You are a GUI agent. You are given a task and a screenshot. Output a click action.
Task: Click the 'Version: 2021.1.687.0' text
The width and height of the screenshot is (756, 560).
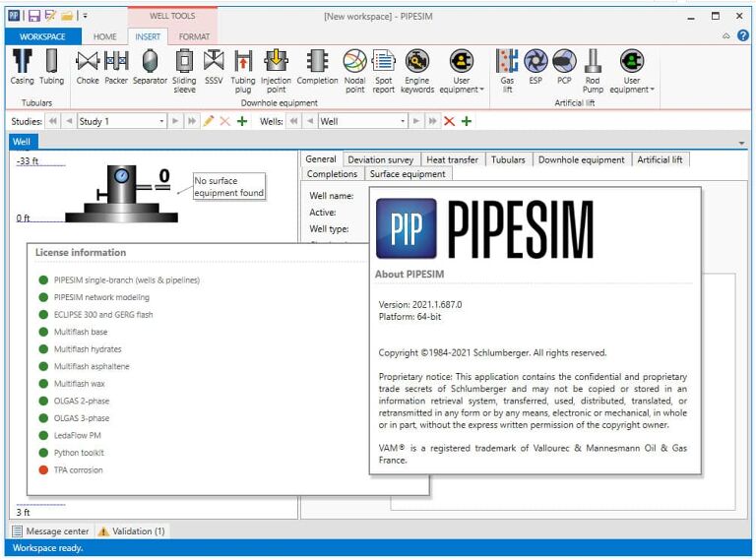420,304
